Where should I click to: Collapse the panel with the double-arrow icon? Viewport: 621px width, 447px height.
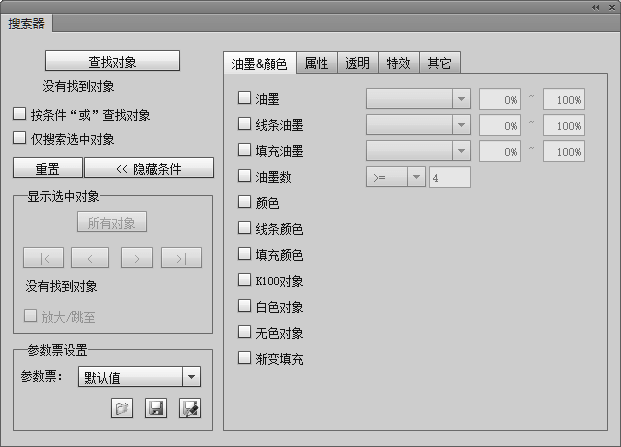(596, 7)
